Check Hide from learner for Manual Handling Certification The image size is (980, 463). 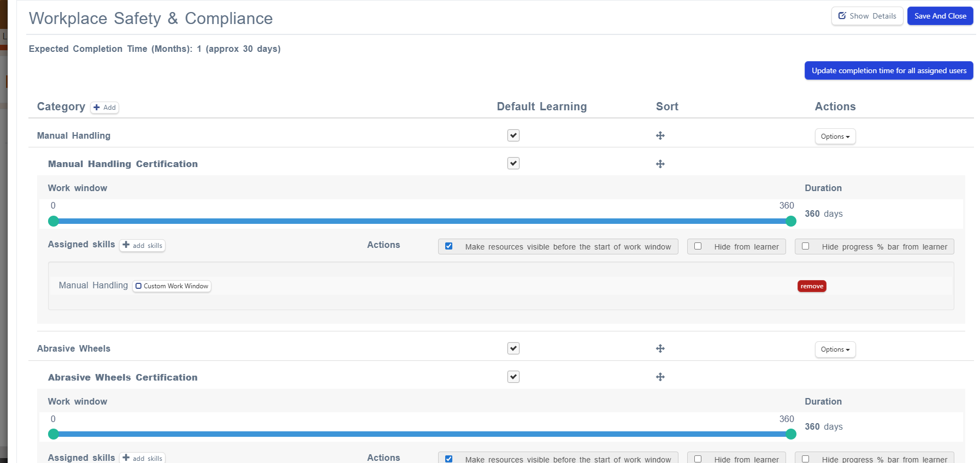(698, 246)
